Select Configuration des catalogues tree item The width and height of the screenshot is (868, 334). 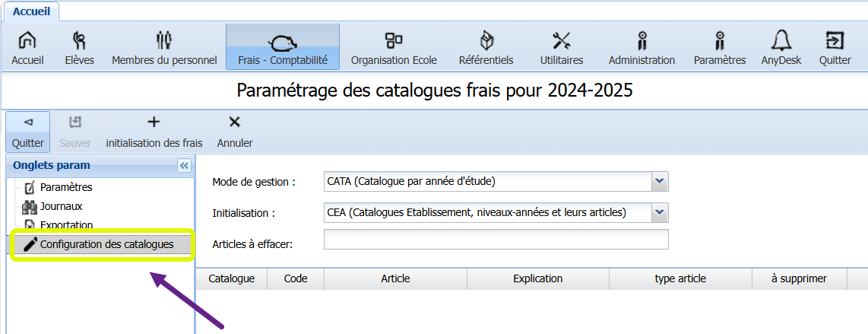(x=106, y=244)
